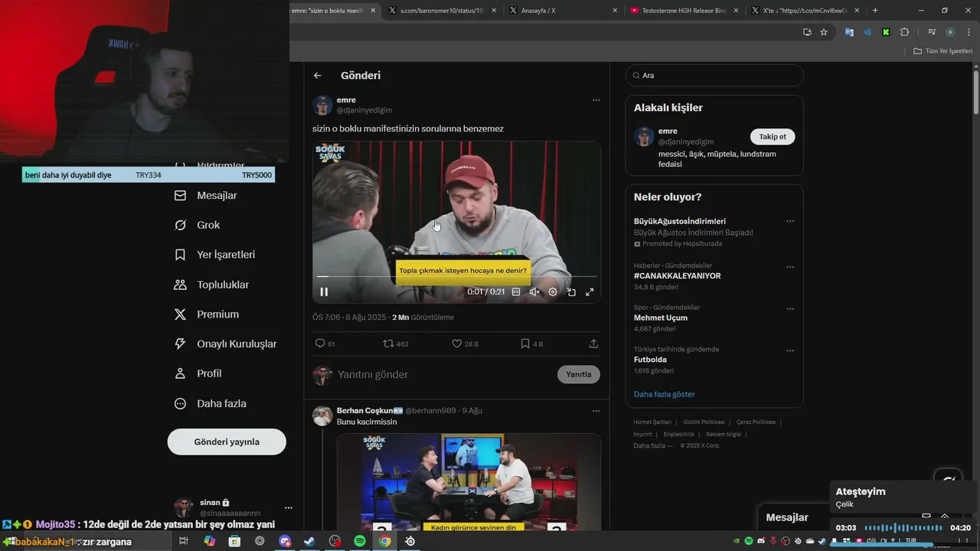The width and height of the screenshot is (980, 551).
Task: Open a new browser tab
Action: pyautogui.click(x=875, y=11)
